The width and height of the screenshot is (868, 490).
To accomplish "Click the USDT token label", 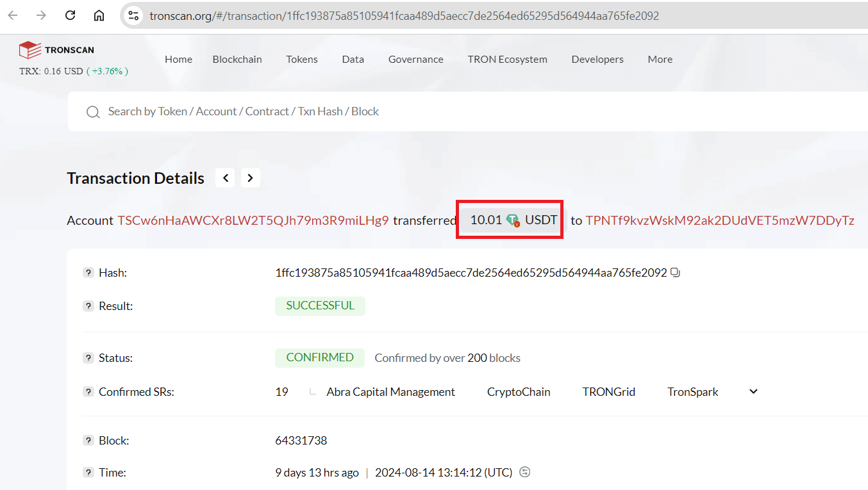I will [541, 220].
